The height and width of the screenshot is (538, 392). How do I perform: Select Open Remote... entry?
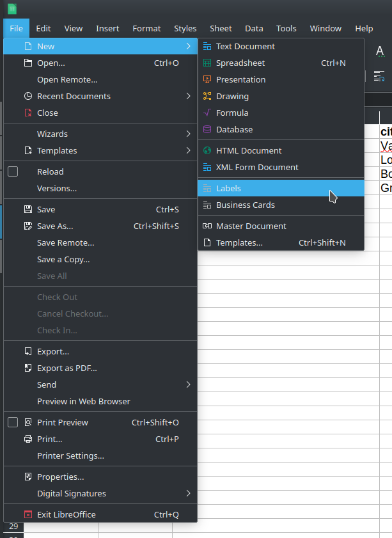(100, 79)
